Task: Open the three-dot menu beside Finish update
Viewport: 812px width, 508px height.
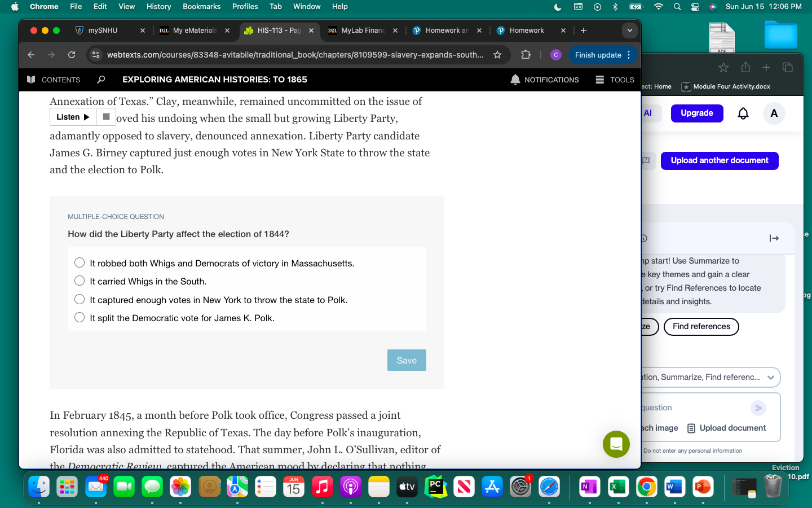Action: pos(628,55)
